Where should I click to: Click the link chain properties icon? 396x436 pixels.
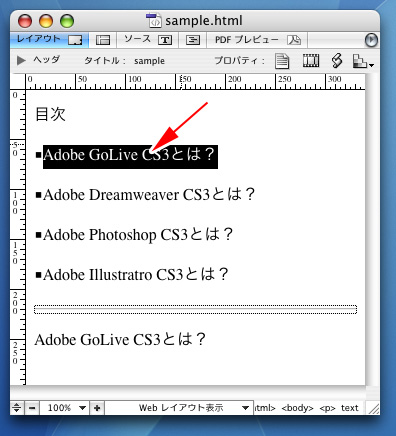click(x=337, y=61)
